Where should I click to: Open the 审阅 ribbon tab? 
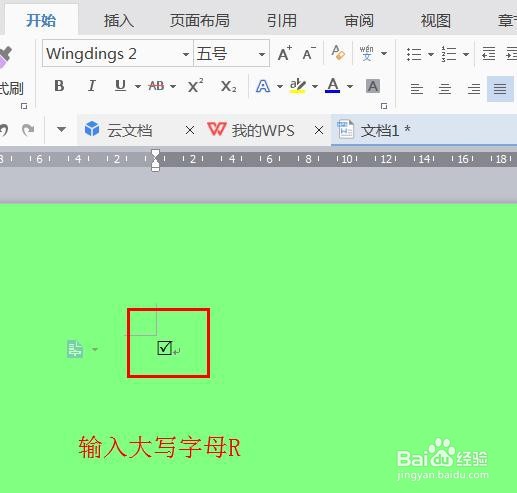[359, 21]
